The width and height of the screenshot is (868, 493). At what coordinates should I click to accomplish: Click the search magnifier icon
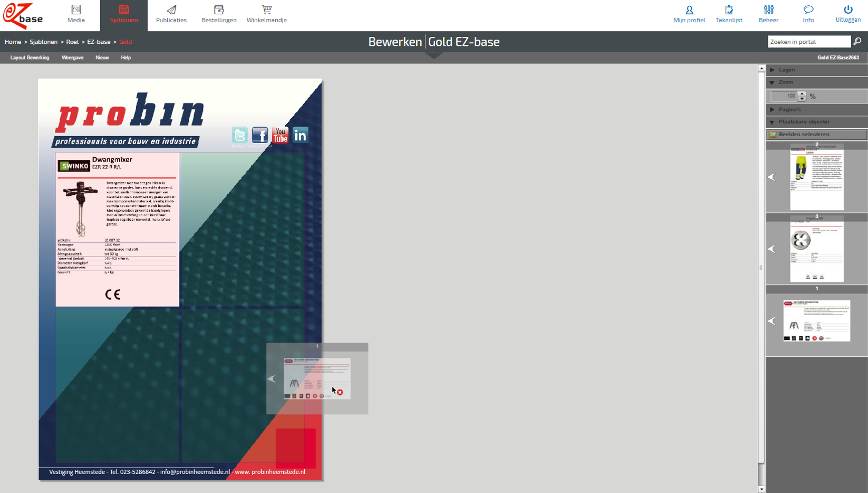tap(857, 41)
